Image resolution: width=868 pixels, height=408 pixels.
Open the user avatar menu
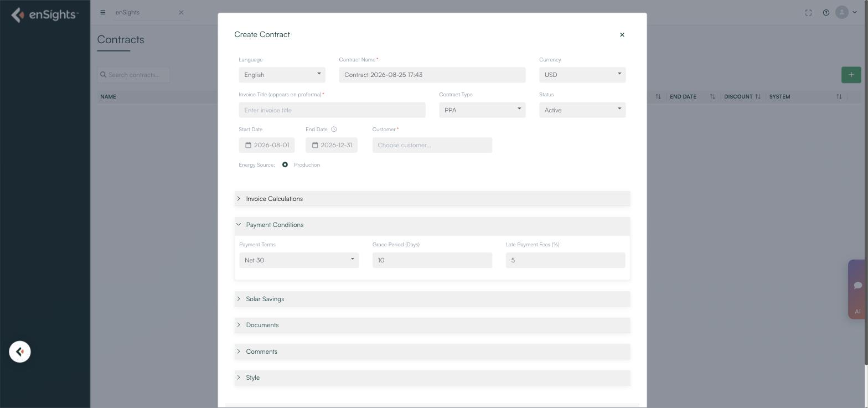[846, 12]
